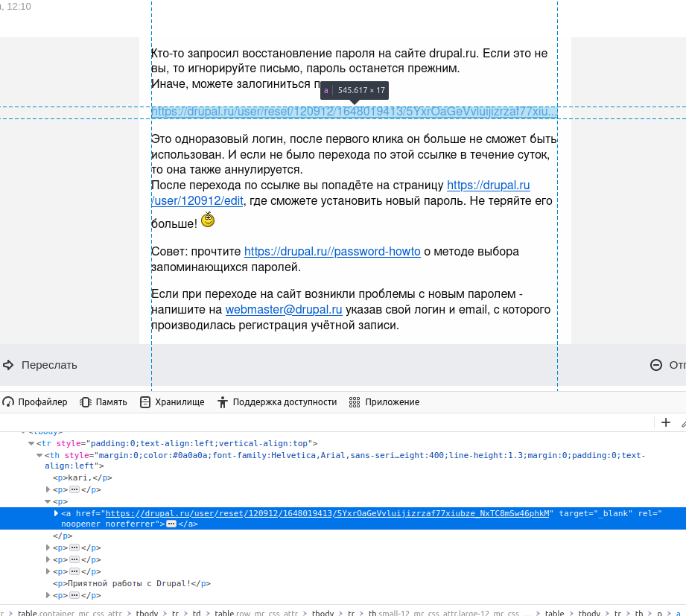Screen dimensions: 686x616
Task: Click the webmaster@drupal.ru email link
Action: point(284,310)
